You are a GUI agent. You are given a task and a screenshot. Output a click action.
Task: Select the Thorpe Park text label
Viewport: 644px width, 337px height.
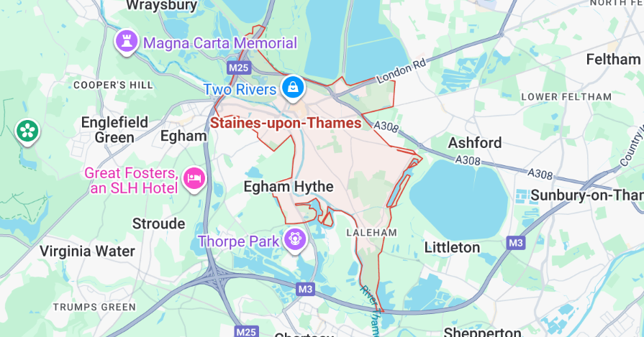coord(239,241)
